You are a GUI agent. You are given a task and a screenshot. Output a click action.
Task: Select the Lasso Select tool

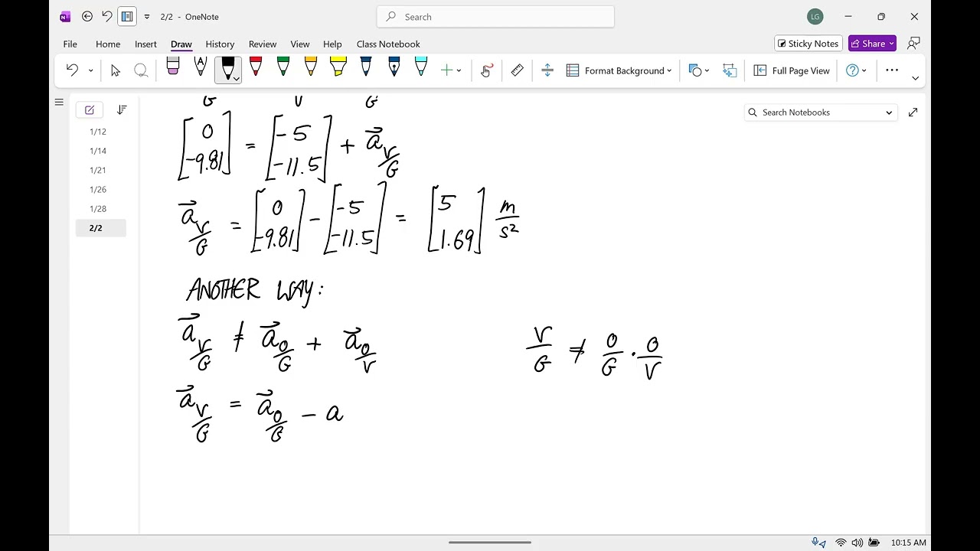click(141, 70)
